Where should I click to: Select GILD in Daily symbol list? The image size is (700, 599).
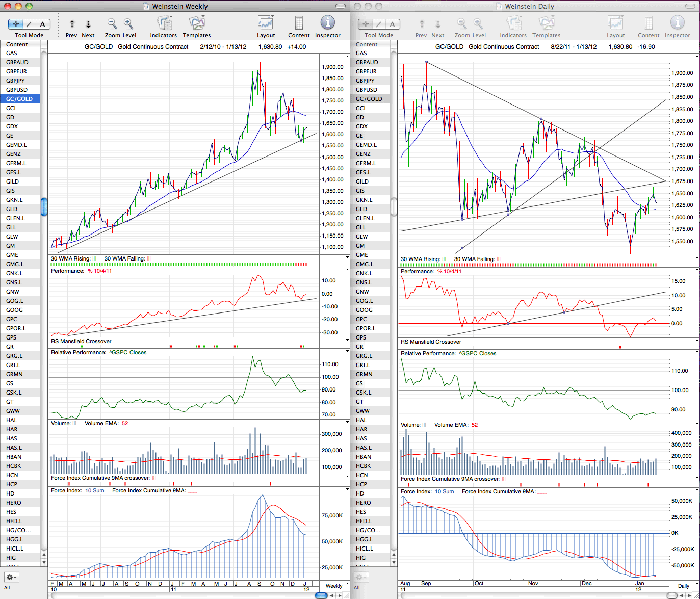click(x=370, y=181)
